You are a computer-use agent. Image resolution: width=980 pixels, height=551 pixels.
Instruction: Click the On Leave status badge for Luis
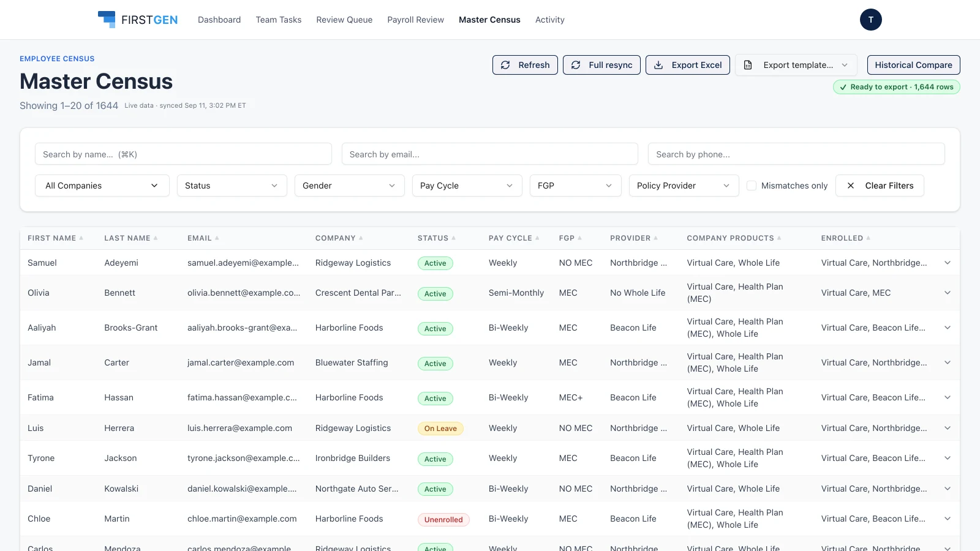[x=440, y=429]
